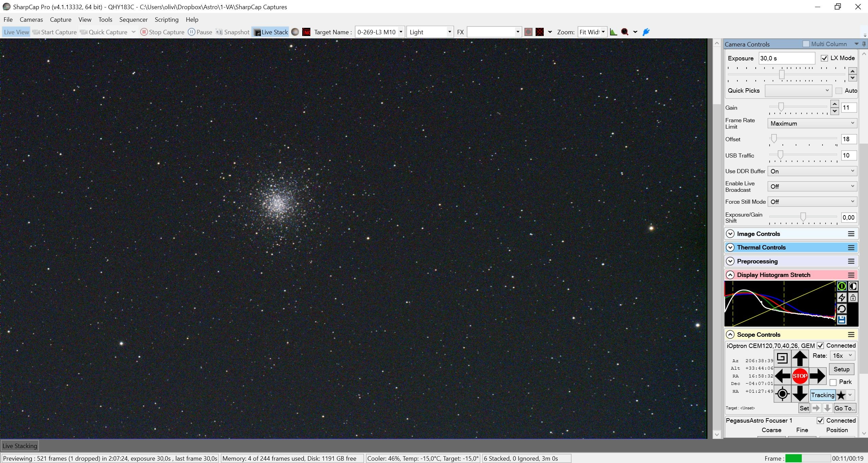Toggle the Multi Column checkbox
The height and width of the screenshot is (463, 868).
(806, 44)
